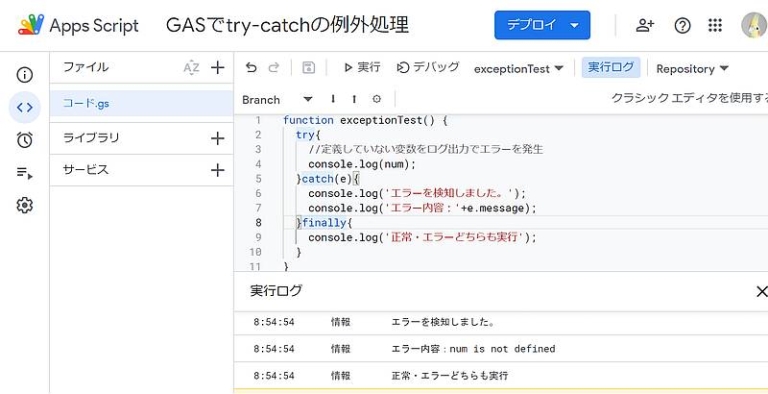Click code line with '正常・エラーどちらも実行'
The width and height of the screenshot is (768, 394).
423,238
